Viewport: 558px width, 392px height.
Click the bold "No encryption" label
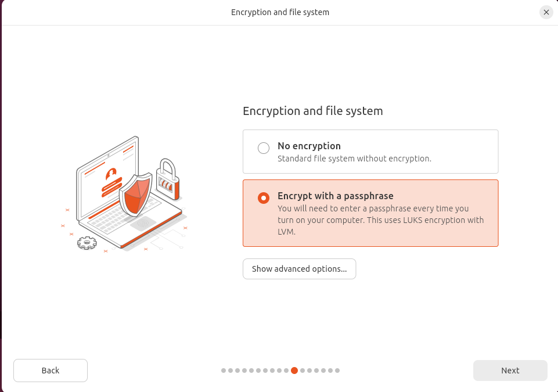(309, 146)
